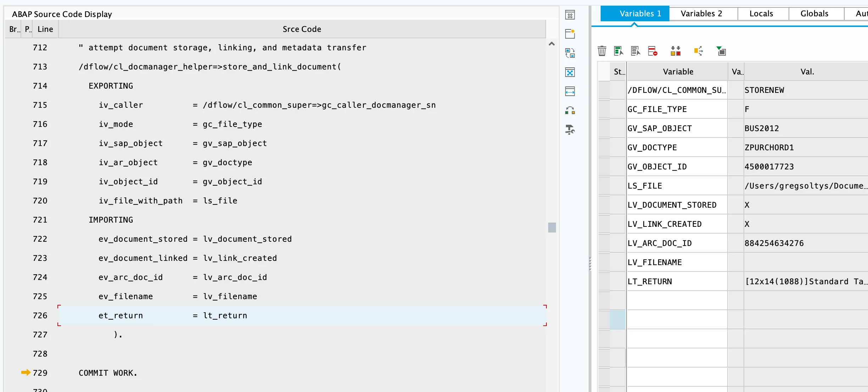This screenshot has width=868, height=392.
Task: Click the maximize horizontally icon
Action: click(570, 91)
